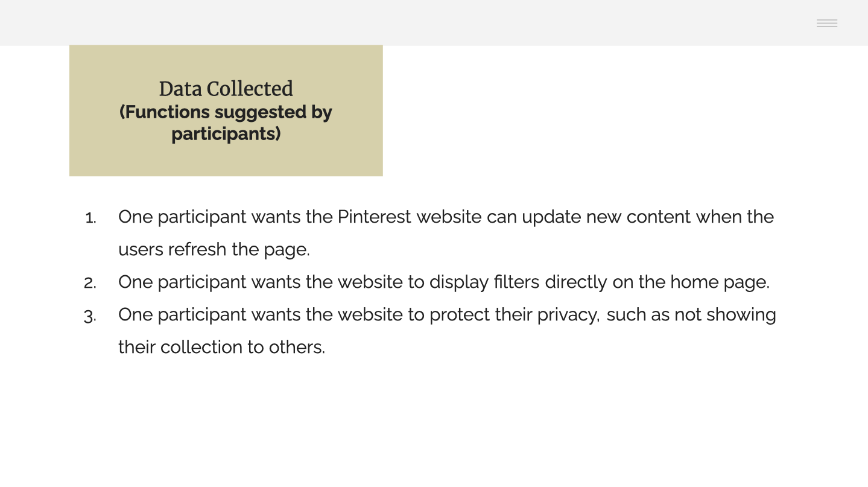Open the hamburger menu icon
The height and width of the screenshot is (487, 868).
tap(827, 23)
